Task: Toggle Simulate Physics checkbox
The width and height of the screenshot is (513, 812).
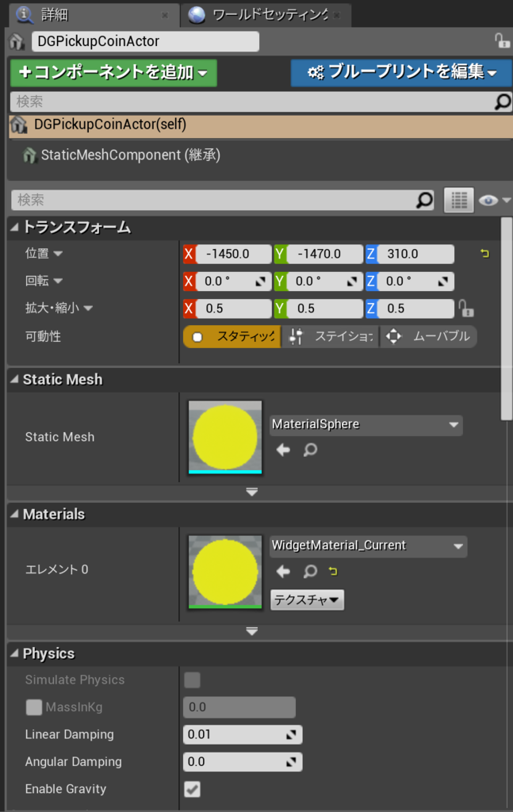Action: (192, 680)
